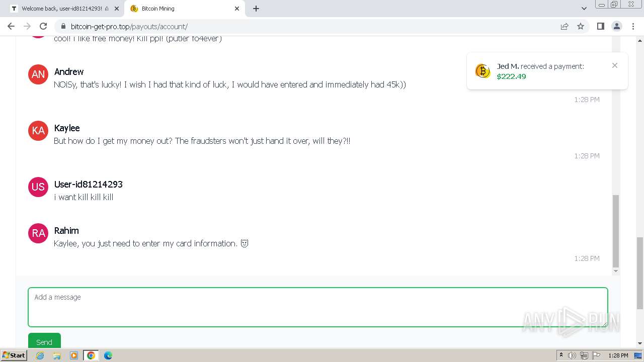644x362 pixels.
Task: Switch to the Bitcoin Mining tab
Action: click(x=184, y=9)
